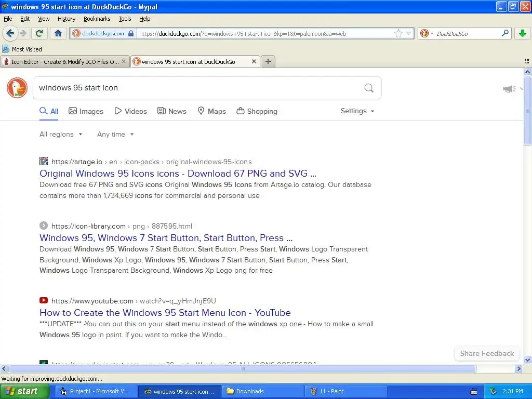Open the Tools menu
Viewport: 532px width, 399px height.
click(125, 19)
